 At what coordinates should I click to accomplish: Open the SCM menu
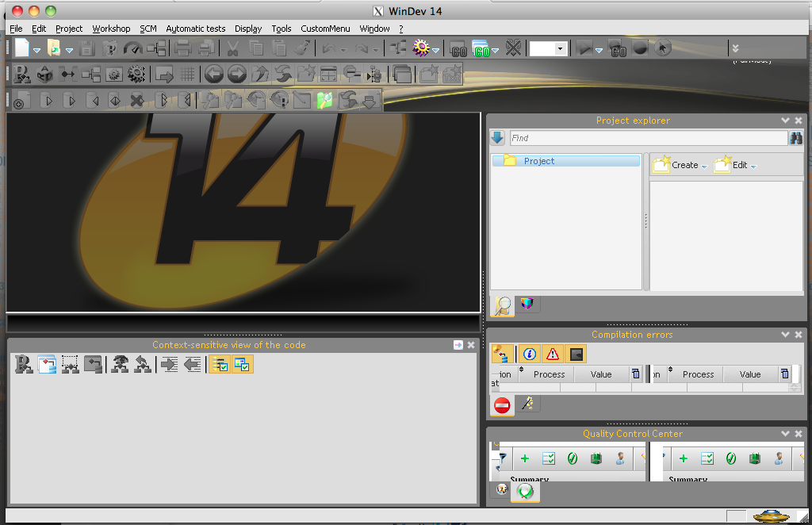tap(148, 29)
